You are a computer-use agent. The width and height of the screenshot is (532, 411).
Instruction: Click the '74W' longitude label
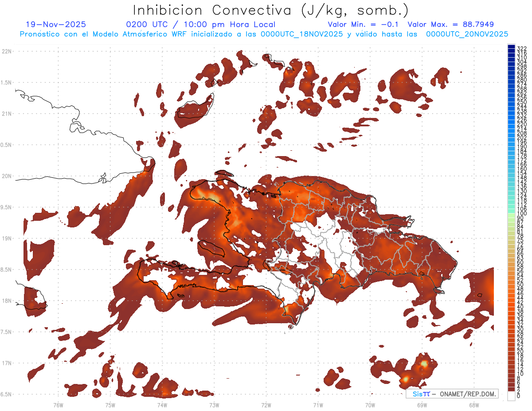[x=162, y=405]
